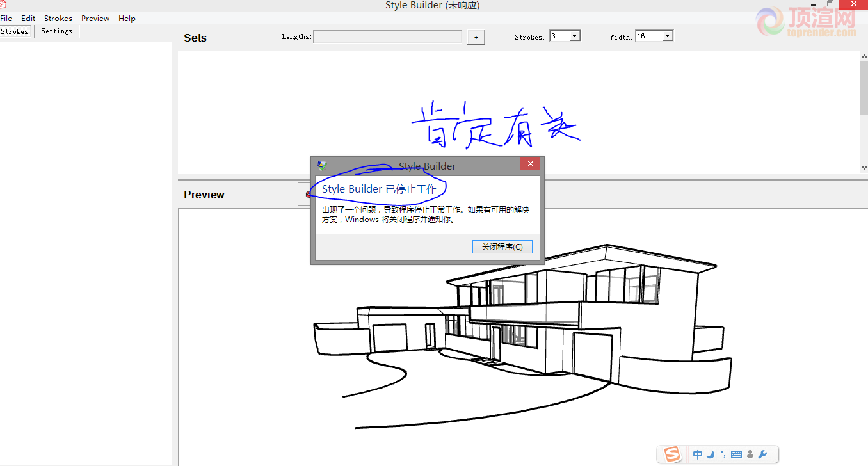The image size is (868, 466).
Task: Click the 关闭程序(C) button
Action: click(x=502, y=247)
